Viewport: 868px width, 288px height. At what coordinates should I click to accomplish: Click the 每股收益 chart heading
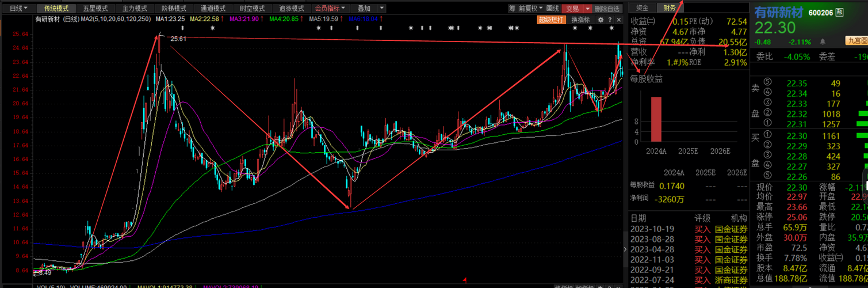tap(646, 79)
